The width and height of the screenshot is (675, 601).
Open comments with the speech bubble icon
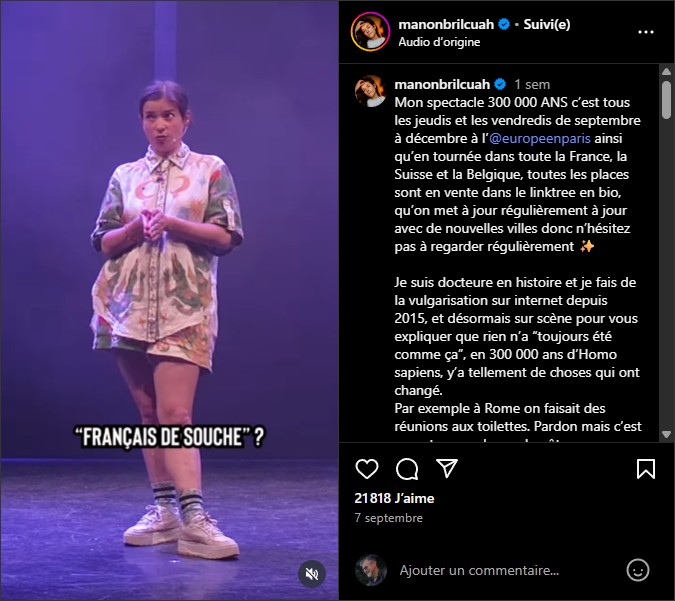point(407,468)
